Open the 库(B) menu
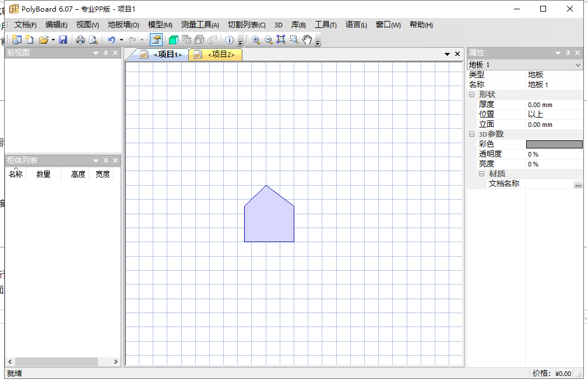This screenshot has height=383, width=588. click(298, 24)
